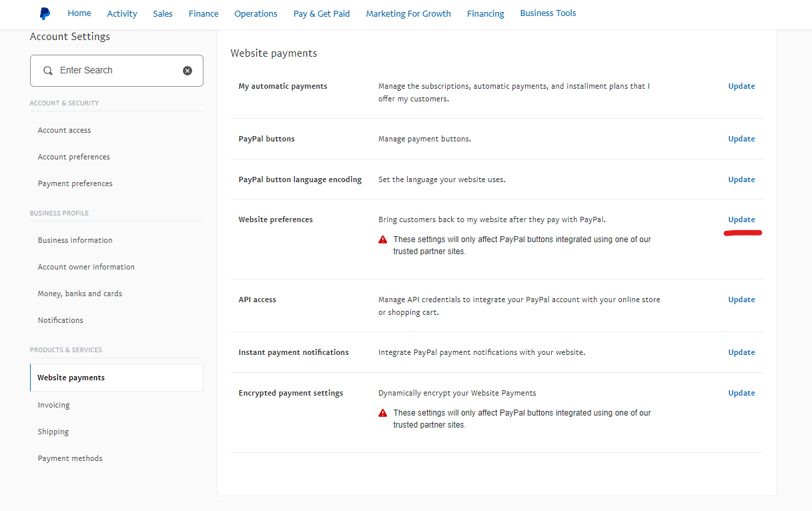Click the My automatic payments row label
Screen dimensions: 812x511
(283, 86)
